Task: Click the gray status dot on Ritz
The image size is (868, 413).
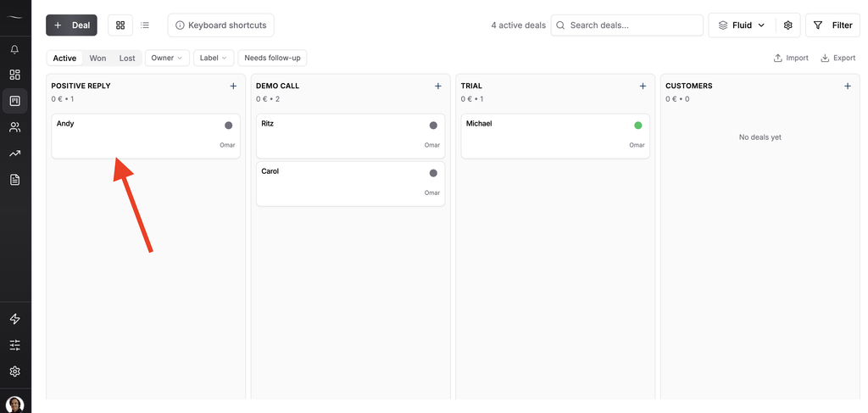Action: (433, 126)
